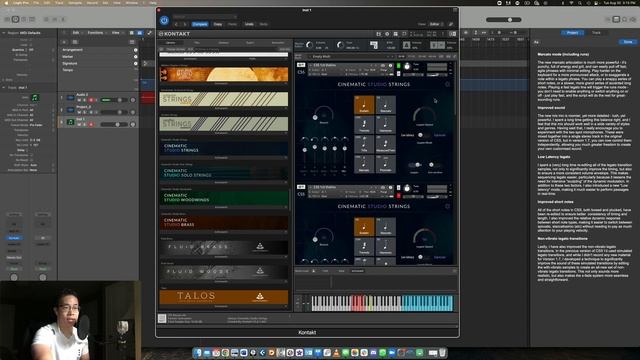Toggle Kontakt minimized view icon
Image resolution: width=640 pixels, height=360 pixels.
(x=404, y=34)
